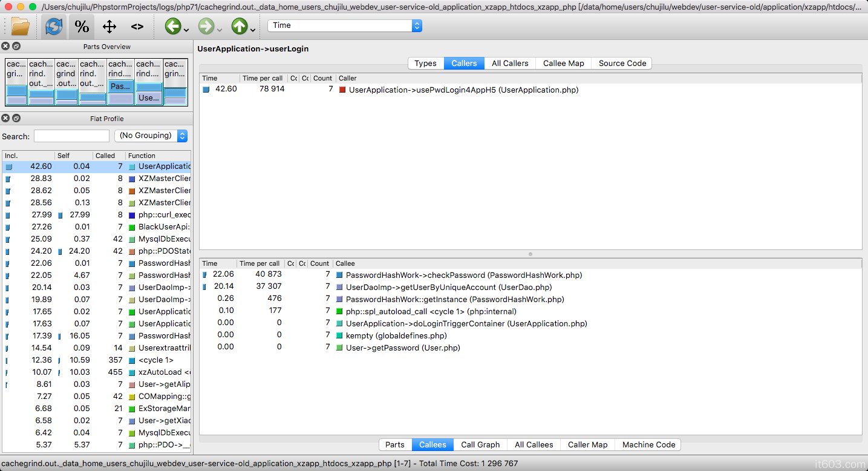Sort flat profile by Incl. column

click(28, 156)
